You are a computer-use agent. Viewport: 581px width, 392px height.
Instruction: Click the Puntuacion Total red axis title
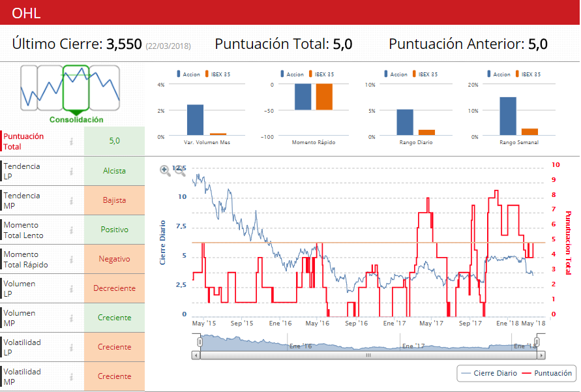[568, 243]
